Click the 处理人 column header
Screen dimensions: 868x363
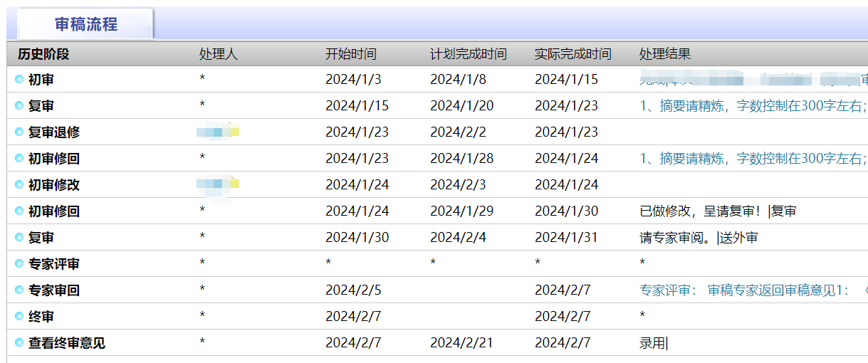[219, 54]
